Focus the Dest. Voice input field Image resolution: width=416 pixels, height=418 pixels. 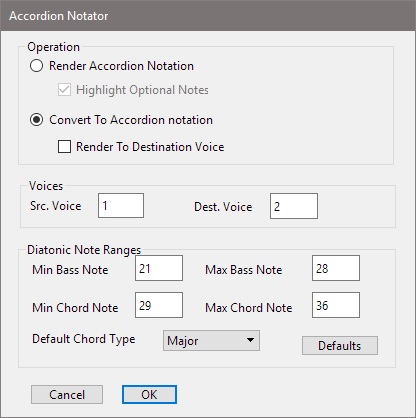[294, 206]
